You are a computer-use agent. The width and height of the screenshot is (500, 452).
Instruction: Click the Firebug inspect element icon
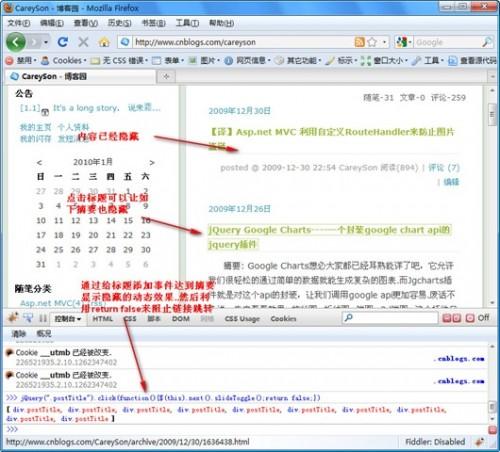coord(28,318)
